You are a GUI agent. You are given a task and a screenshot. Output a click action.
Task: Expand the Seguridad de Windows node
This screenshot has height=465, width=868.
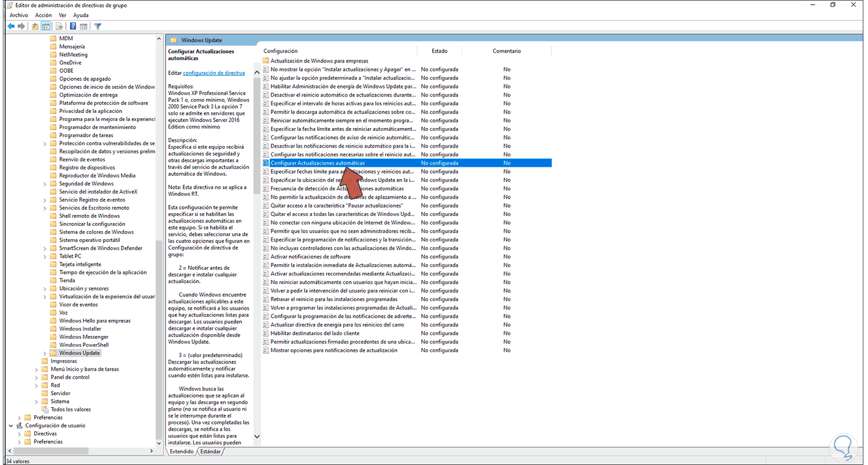45,184
